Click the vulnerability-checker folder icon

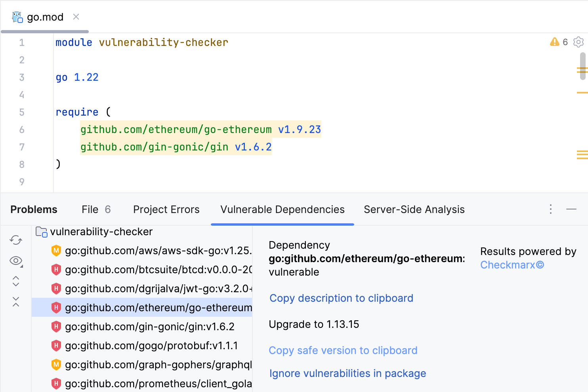pos(41,232)
